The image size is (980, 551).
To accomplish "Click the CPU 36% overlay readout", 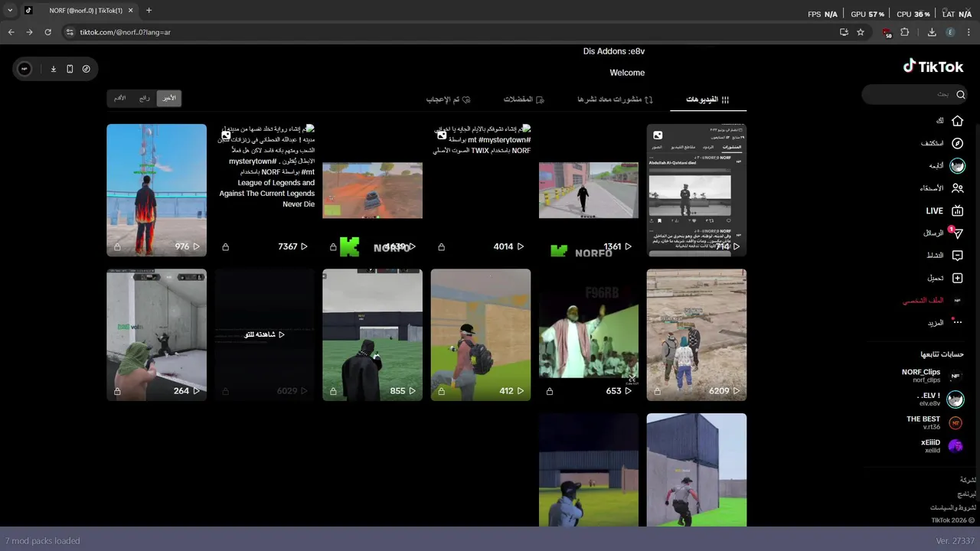I will coord(913,15).
